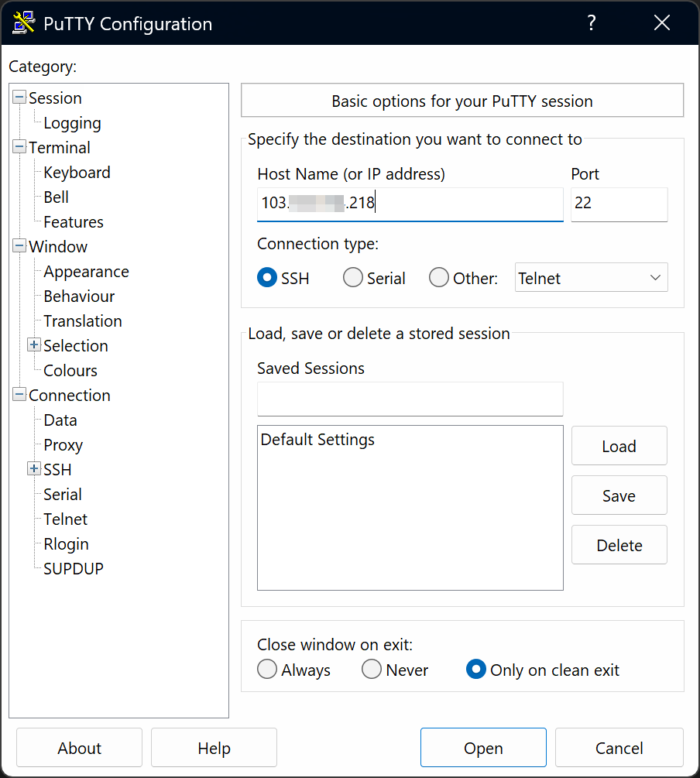Select the SSH connection type
The image size is (700, 778).
[267, 278]
